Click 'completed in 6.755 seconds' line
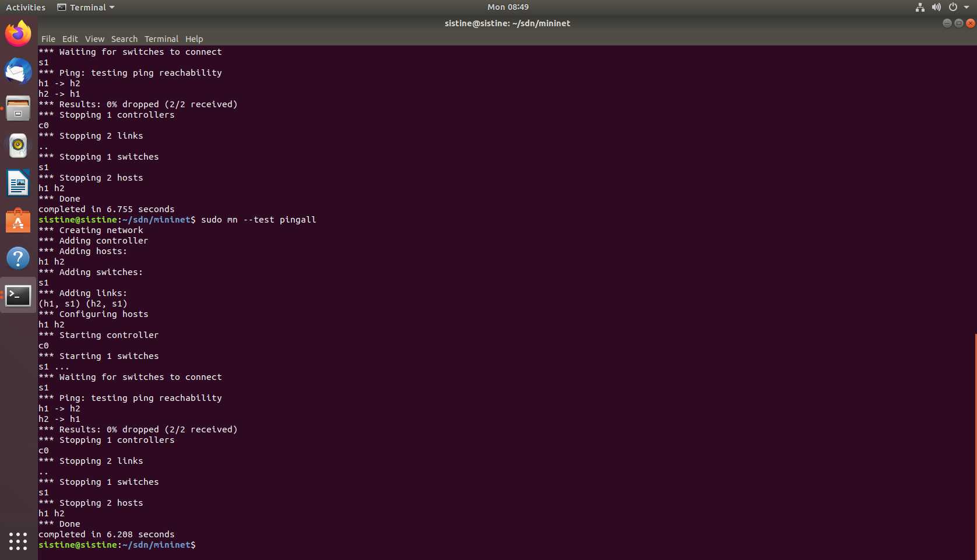This screenshot has height=560, width=977. 107,209
